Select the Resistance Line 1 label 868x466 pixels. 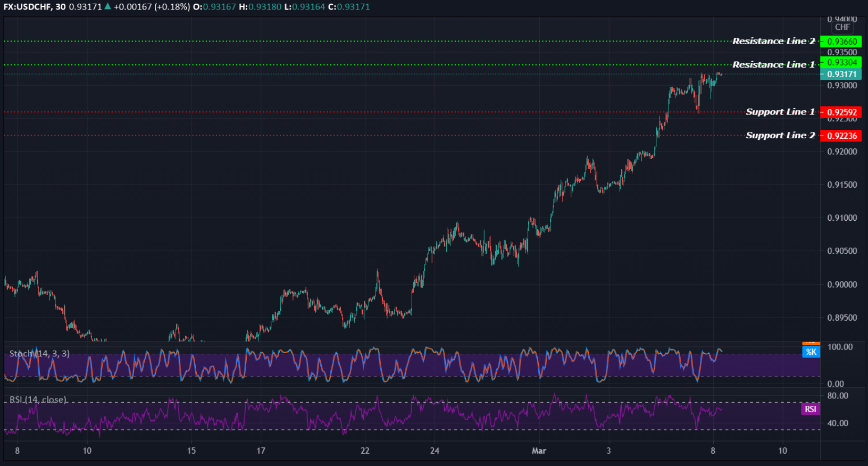[773, 64]
